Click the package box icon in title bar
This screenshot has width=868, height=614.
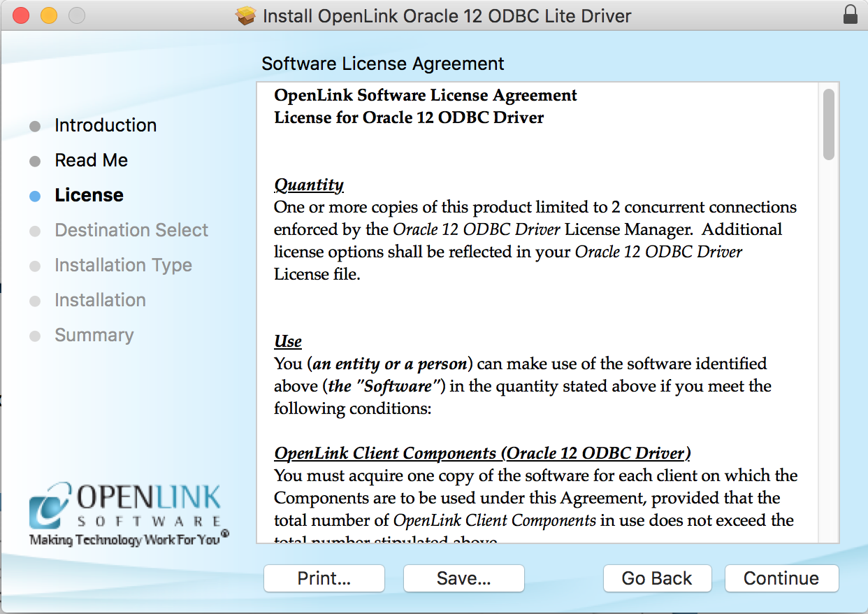(246, 15)
